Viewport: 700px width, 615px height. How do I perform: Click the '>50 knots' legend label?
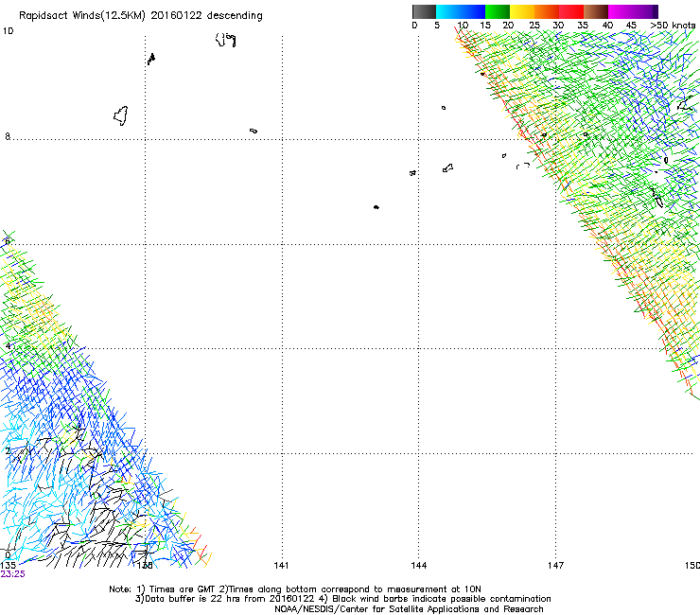click(673, 25)
